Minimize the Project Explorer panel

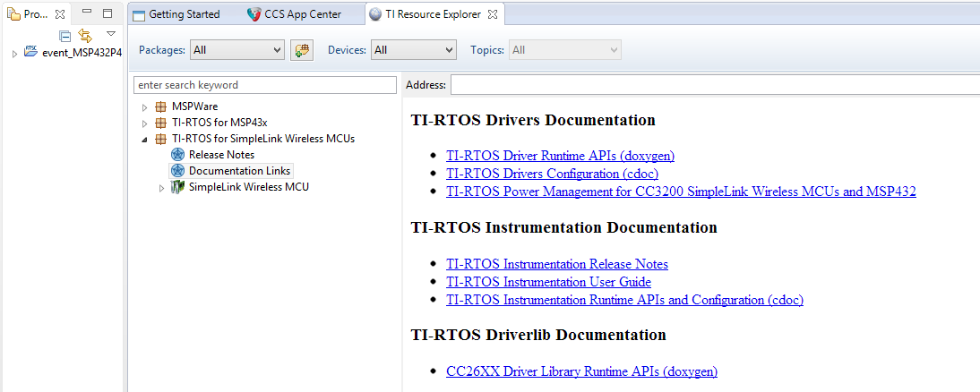tap(87, 13)
